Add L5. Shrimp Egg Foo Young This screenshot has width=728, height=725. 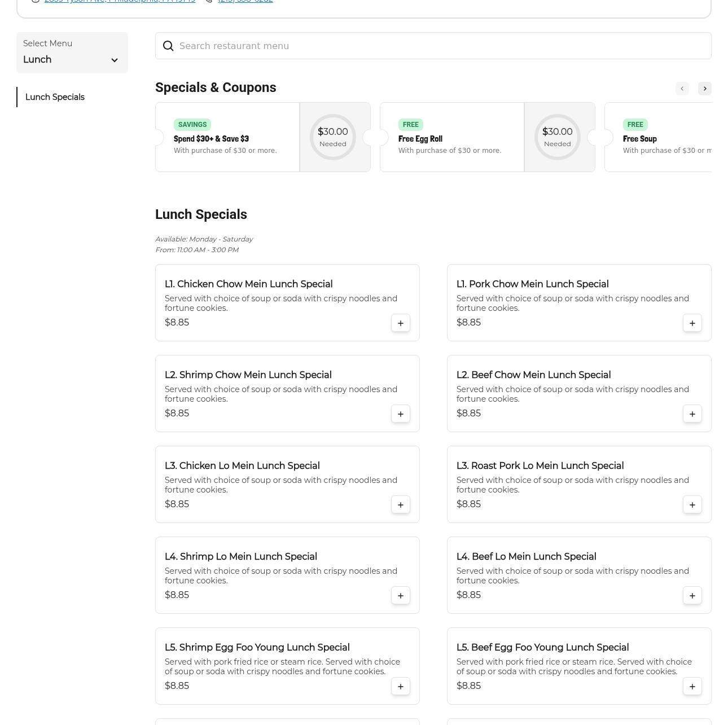pos(400,687)
